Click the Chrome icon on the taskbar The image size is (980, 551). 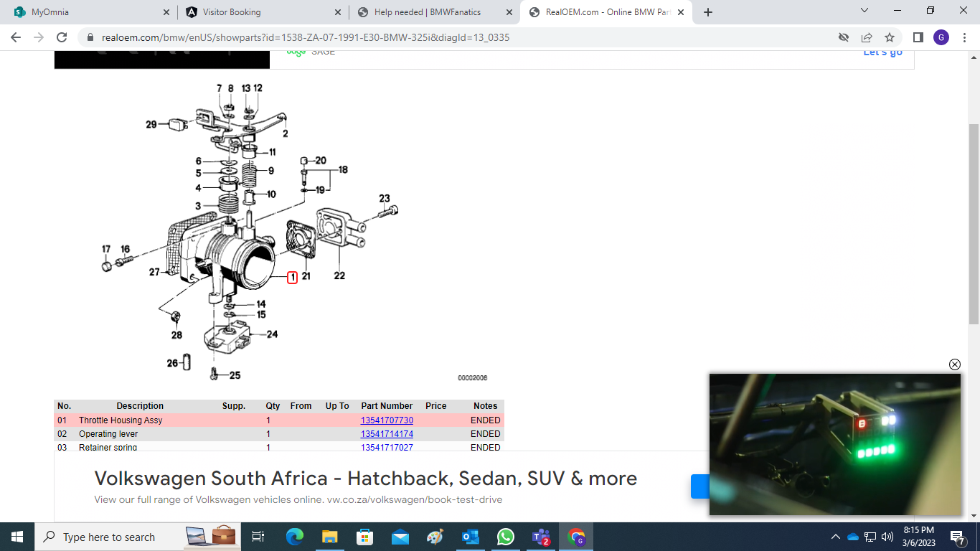point(576,537)
